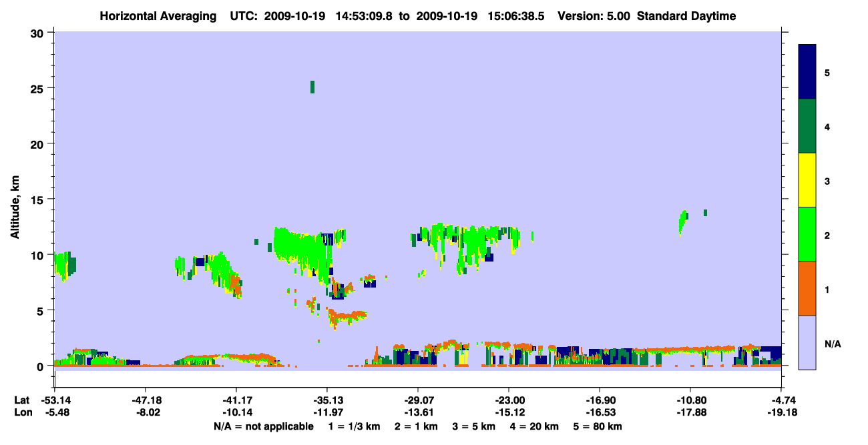
Task: Click the colorbar label 3
Action: [x=827, y=181]
